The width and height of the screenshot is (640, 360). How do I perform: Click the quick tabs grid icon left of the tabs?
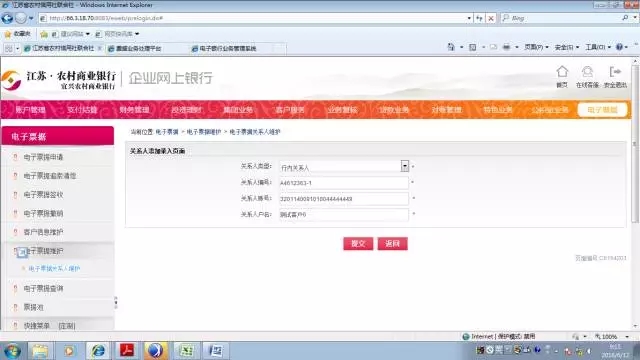pos(9,49)
